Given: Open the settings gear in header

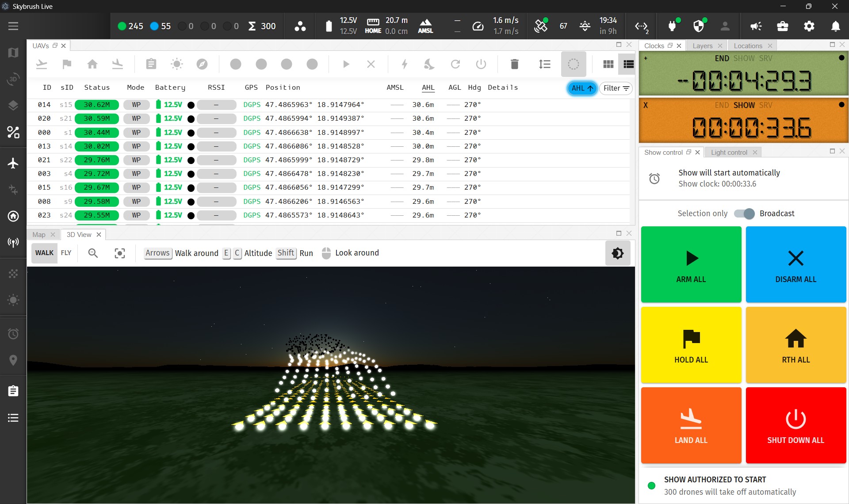Looking at the screenshot, I should [809, 26].
